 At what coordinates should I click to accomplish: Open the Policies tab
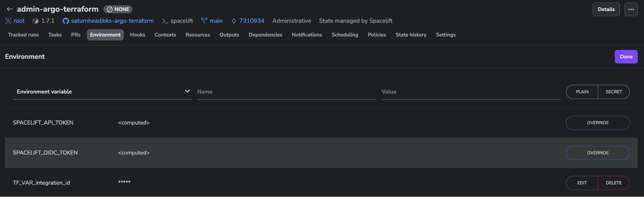377,35
